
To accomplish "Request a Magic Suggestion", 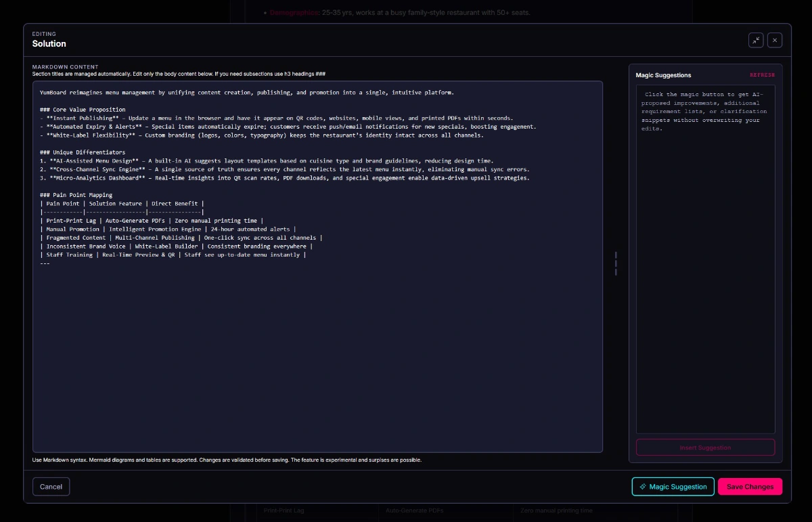I will (x=673, y=486).
